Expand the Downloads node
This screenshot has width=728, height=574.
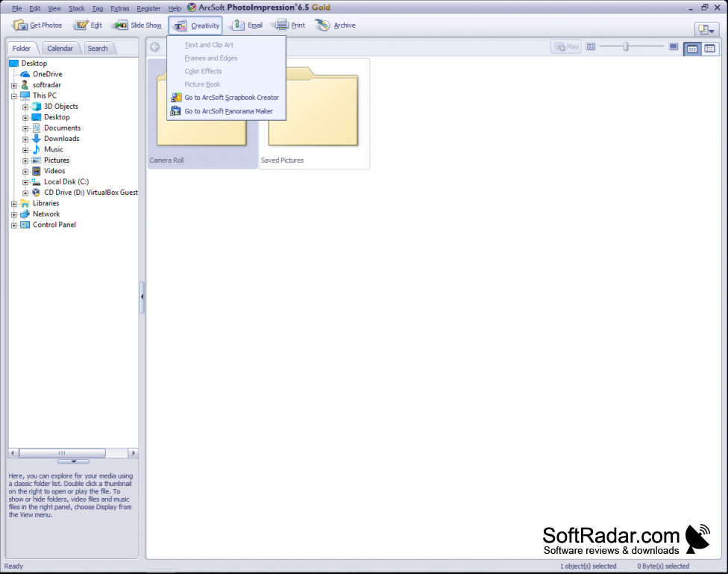[25, 140]
